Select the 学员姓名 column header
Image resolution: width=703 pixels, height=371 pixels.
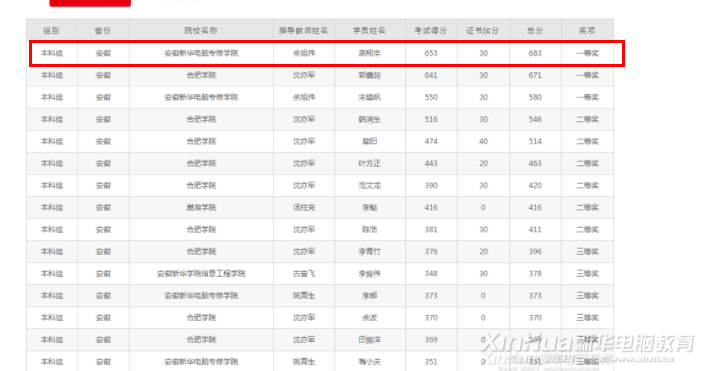tap(369, 31)
